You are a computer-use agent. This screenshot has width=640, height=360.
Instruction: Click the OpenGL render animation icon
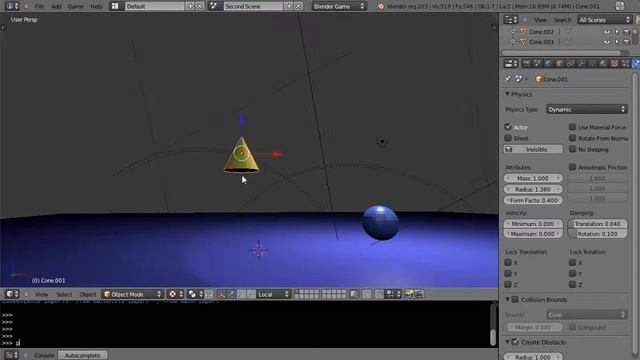click(x=419, y=294)
